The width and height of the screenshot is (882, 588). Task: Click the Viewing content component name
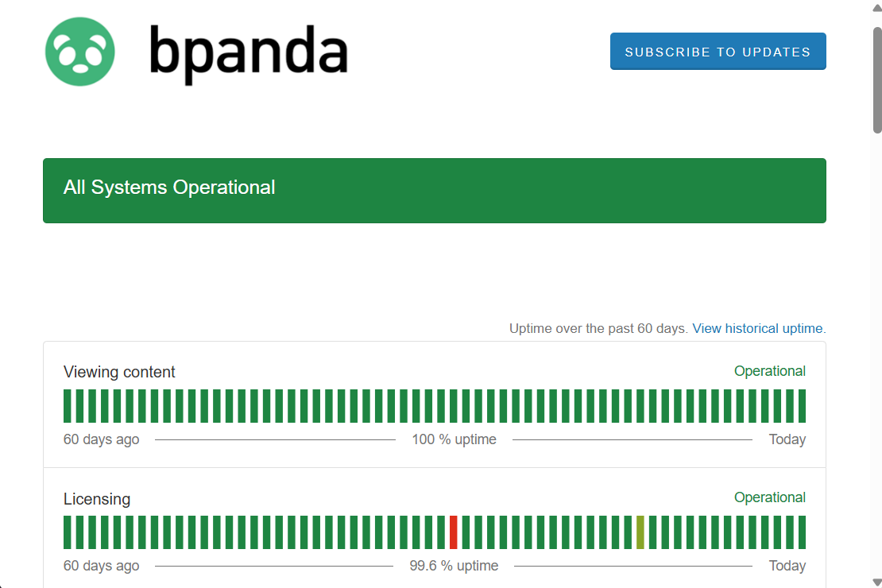point(119,372)
